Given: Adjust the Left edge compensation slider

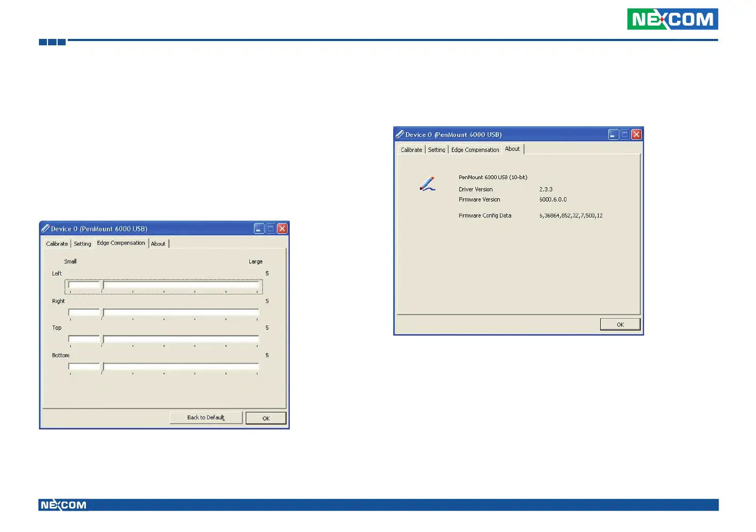Looking at the screenshot, I should click(164, 286).
